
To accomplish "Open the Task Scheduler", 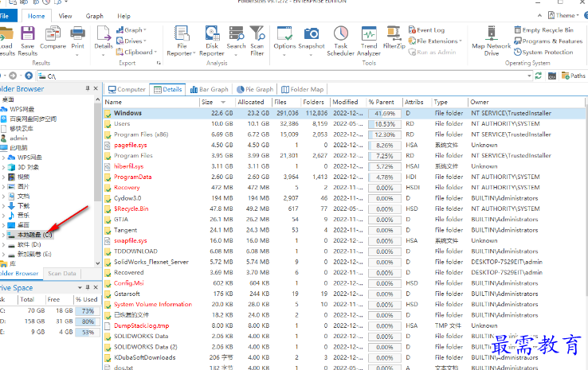I will tap(340, 41).
